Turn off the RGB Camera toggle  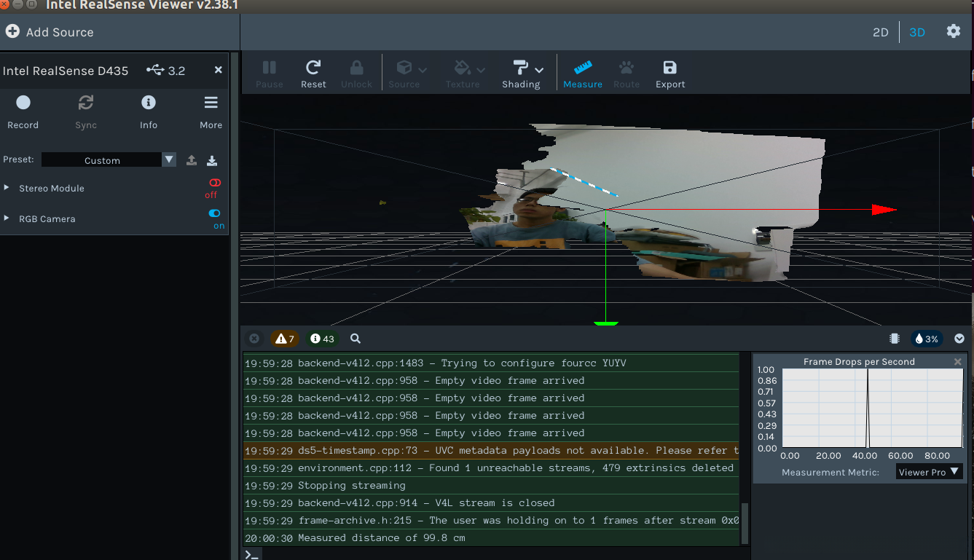click(x=214, y=213)
